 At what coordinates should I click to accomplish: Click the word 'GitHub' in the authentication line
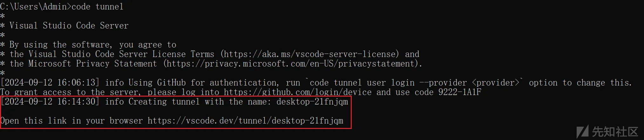pyautogui.click(x=171, y=83)
